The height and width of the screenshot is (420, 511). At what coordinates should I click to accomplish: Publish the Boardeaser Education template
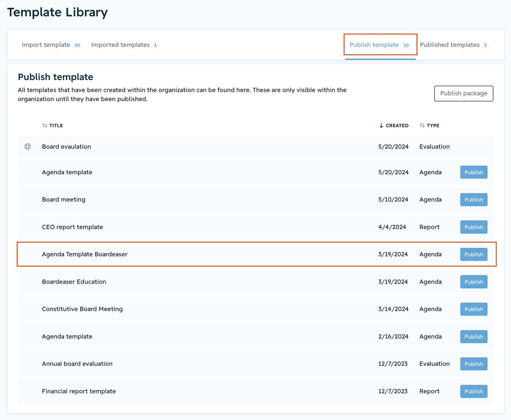pos(474,282)
